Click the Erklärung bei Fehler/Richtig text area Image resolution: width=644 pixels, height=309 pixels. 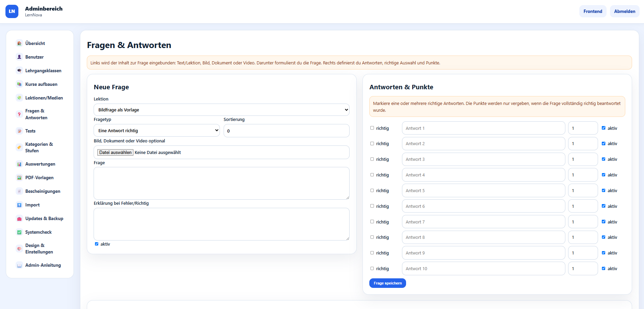coord(222,224)
